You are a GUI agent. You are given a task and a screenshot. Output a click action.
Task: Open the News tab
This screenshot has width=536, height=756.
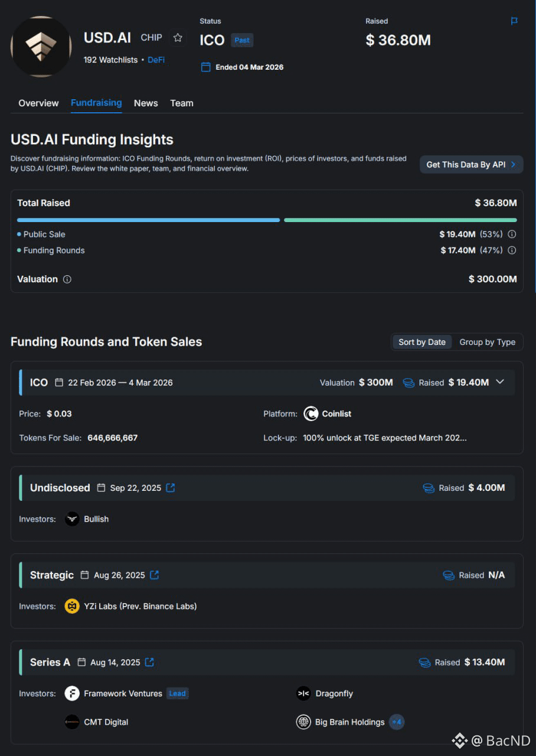pos(146,103)
